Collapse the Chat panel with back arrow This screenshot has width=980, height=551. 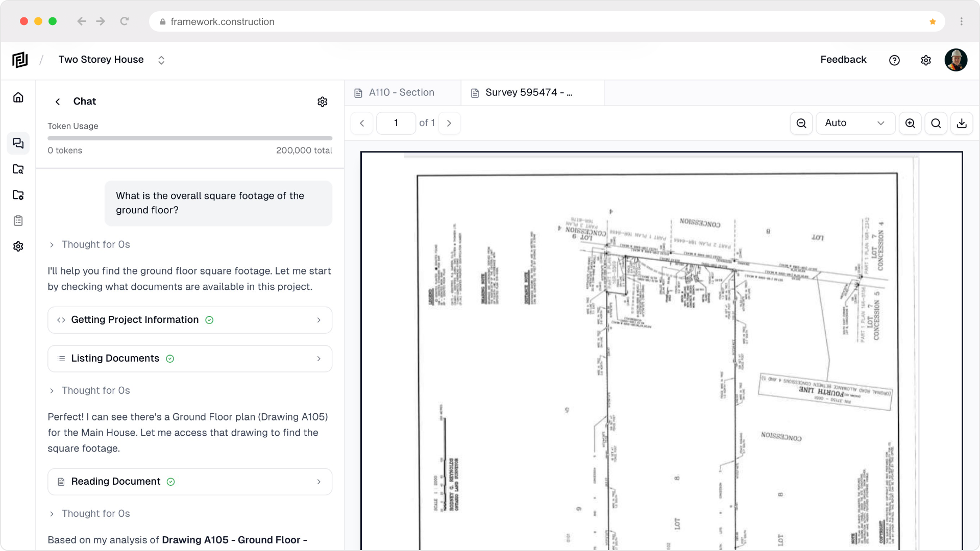58,102
